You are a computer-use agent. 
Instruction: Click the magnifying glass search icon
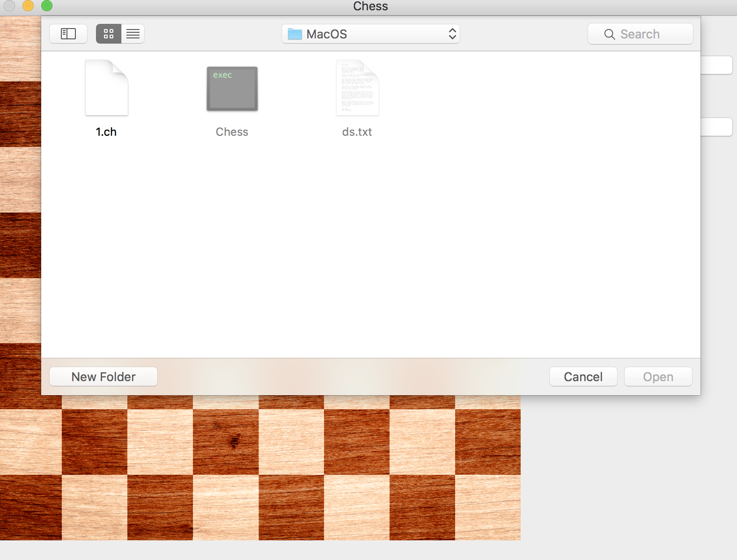(x=610, y=34)
